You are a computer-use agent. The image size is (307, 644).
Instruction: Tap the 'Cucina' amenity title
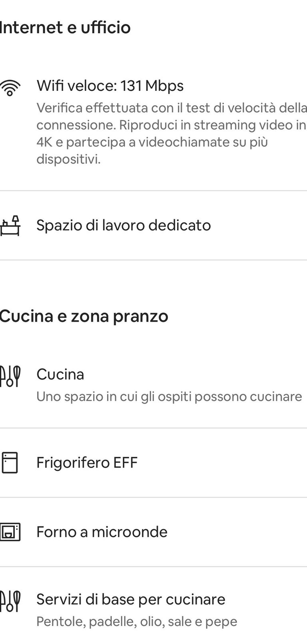click(60, 374)
